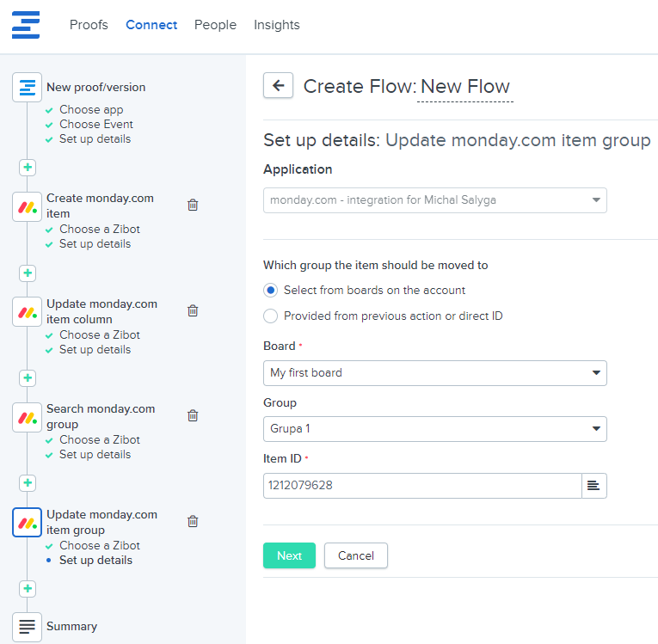
Task: Open the Application dropdown for monday.com integration
Action: [x=434, y=200]
